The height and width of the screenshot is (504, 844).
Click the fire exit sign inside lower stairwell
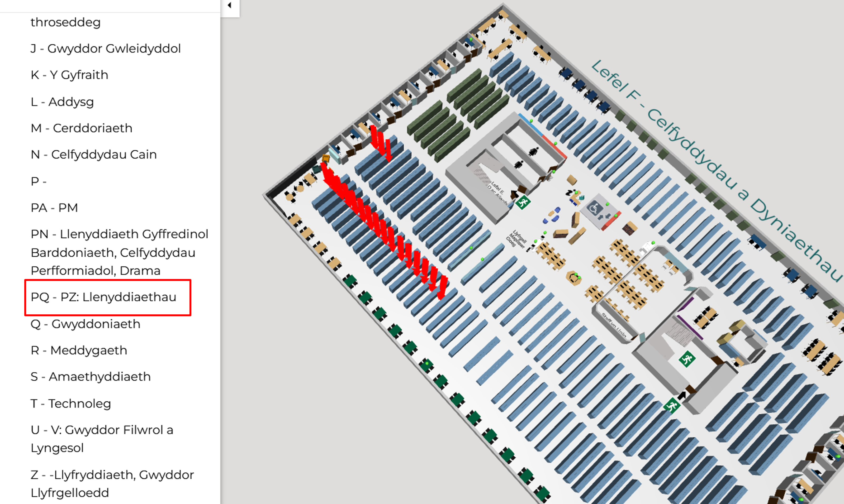click(x=687, y=359)
